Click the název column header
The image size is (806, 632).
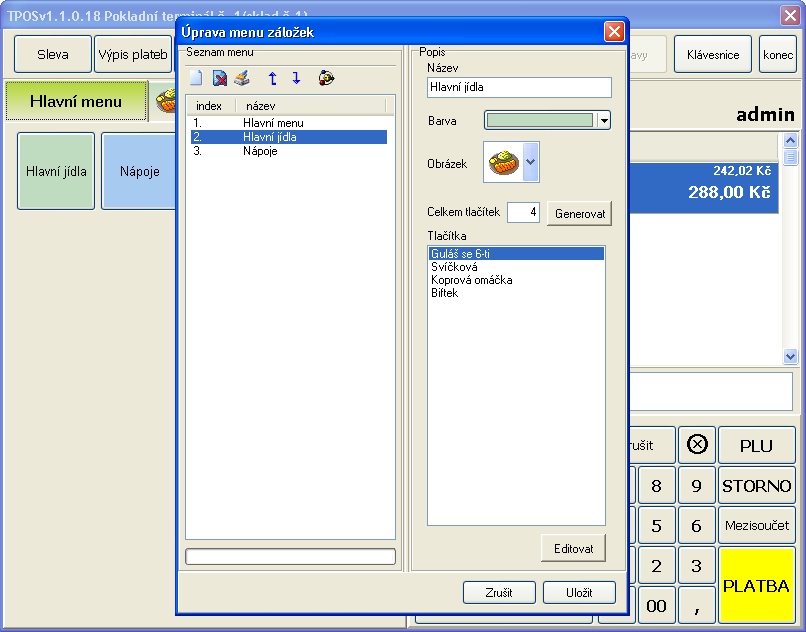(x=310, y=106)
